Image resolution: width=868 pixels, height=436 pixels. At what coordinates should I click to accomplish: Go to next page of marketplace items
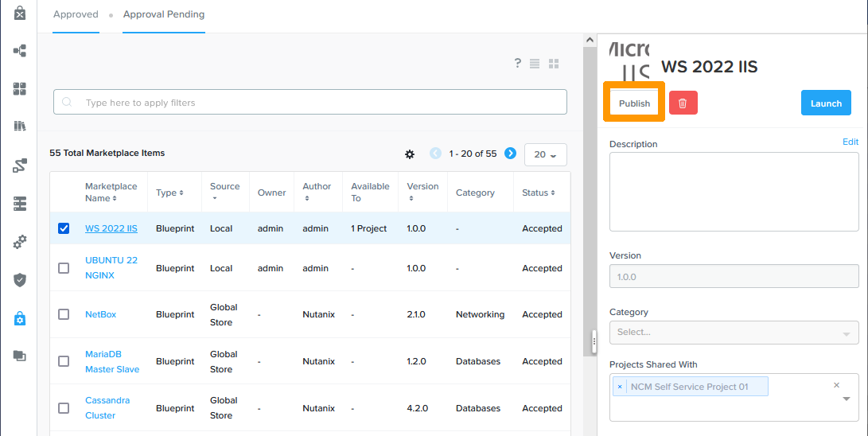click(511, 154)
